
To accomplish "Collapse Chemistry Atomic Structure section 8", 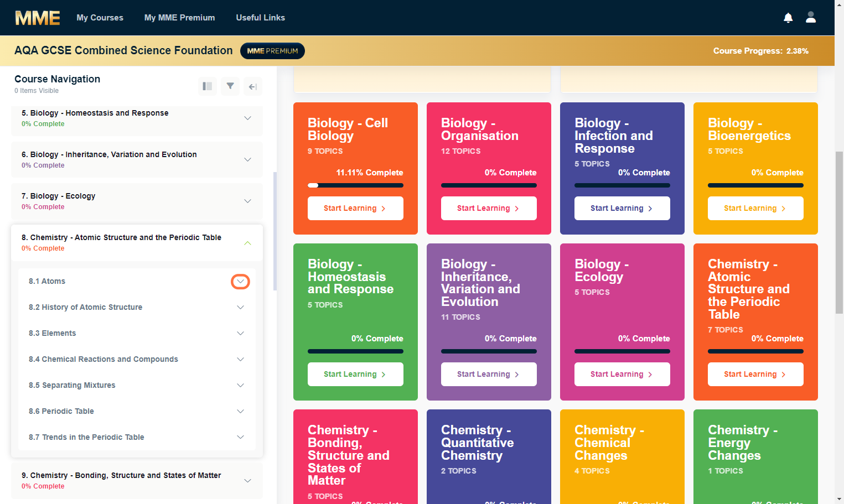I will click(x=247, y=243).
